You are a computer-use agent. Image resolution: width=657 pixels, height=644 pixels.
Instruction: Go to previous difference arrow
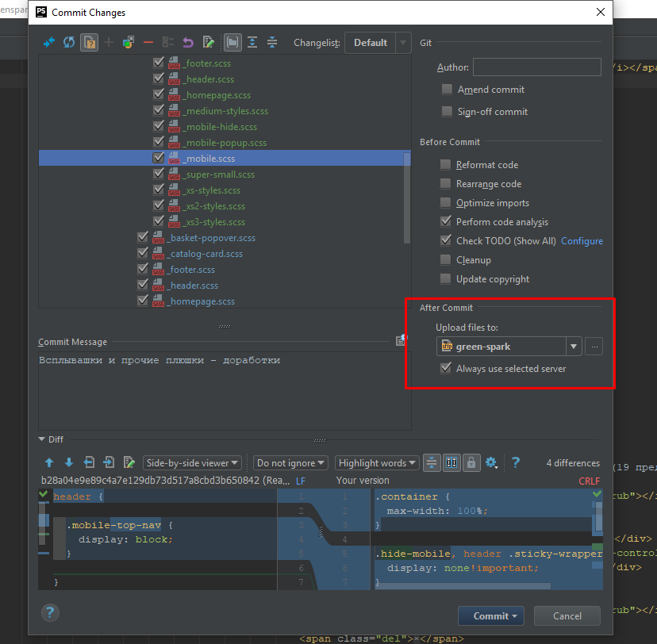pyautogui.click(x=49, y=462)
